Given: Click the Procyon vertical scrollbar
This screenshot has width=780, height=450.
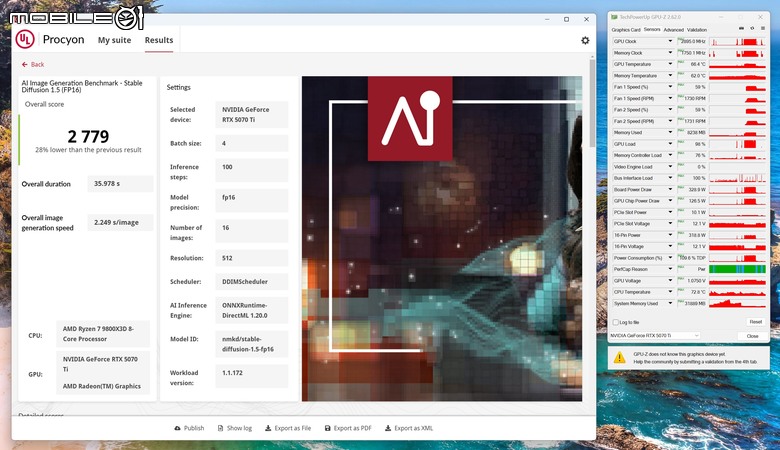Looking at the screenshot, I should coord(592,103).
